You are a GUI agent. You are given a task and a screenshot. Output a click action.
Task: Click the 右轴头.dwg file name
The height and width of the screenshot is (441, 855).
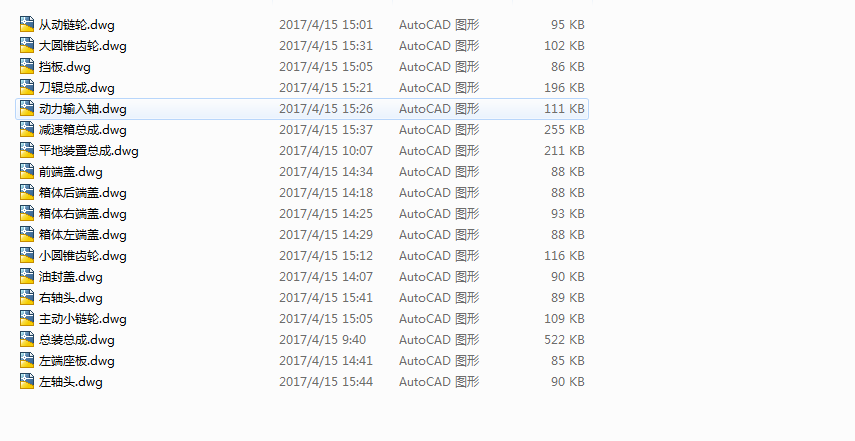pos(71,298)
